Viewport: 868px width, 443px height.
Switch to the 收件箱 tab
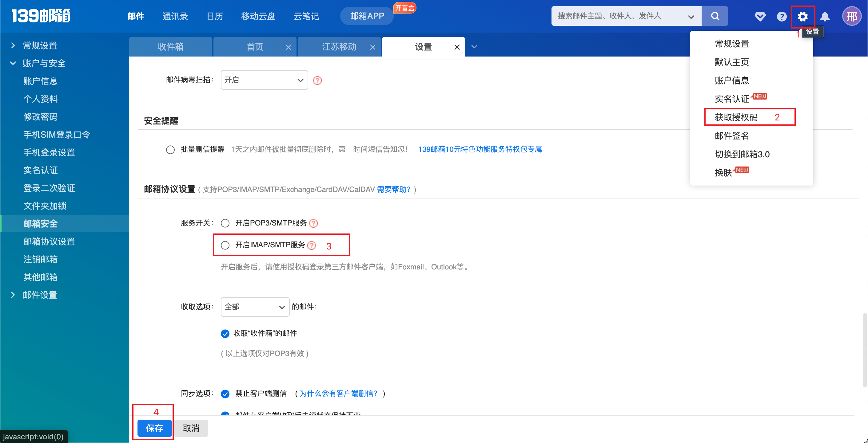170,46
